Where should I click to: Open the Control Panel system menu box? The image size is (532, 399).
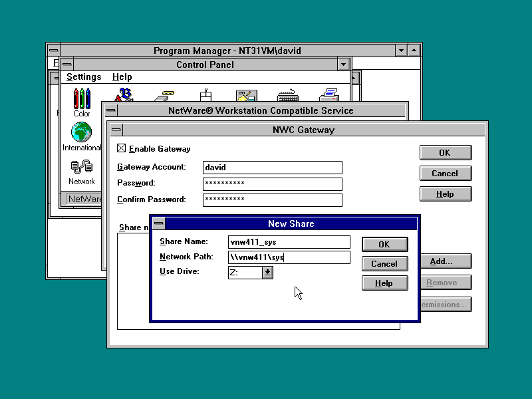point(67,65)
